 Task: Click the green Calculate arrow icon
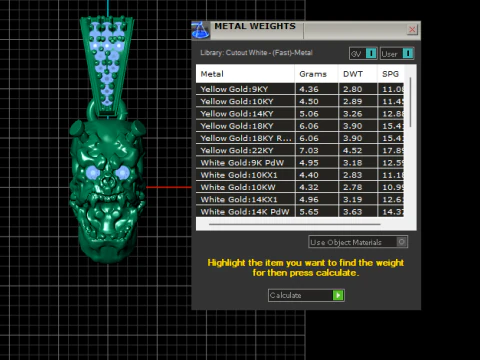[x=338, y=295]
